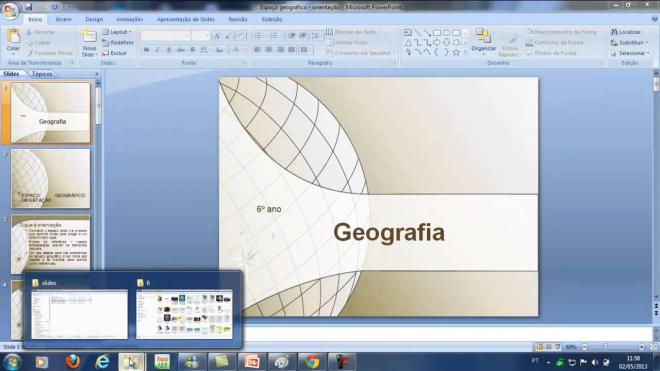660x371 pixels.
Task: Toggle bulleted list formatting
Action: 258,36
